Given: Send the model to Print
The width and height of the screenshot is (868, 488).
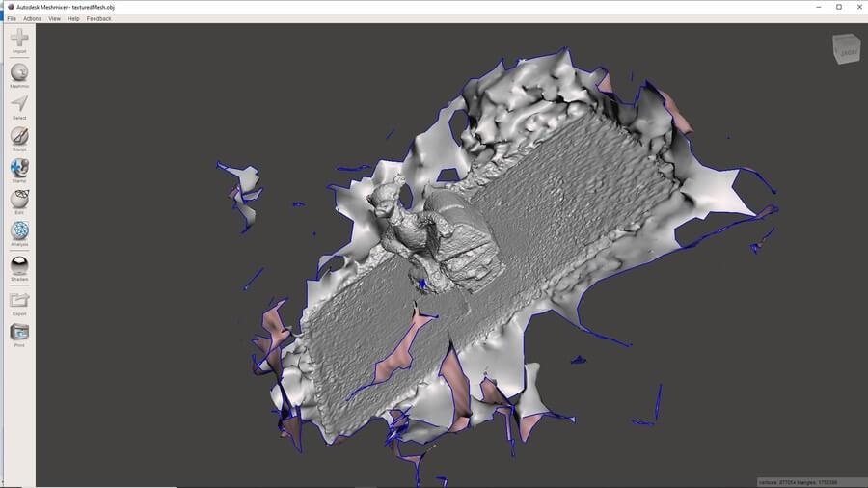Looking at the screenshot, I should (x=19, y=333).
